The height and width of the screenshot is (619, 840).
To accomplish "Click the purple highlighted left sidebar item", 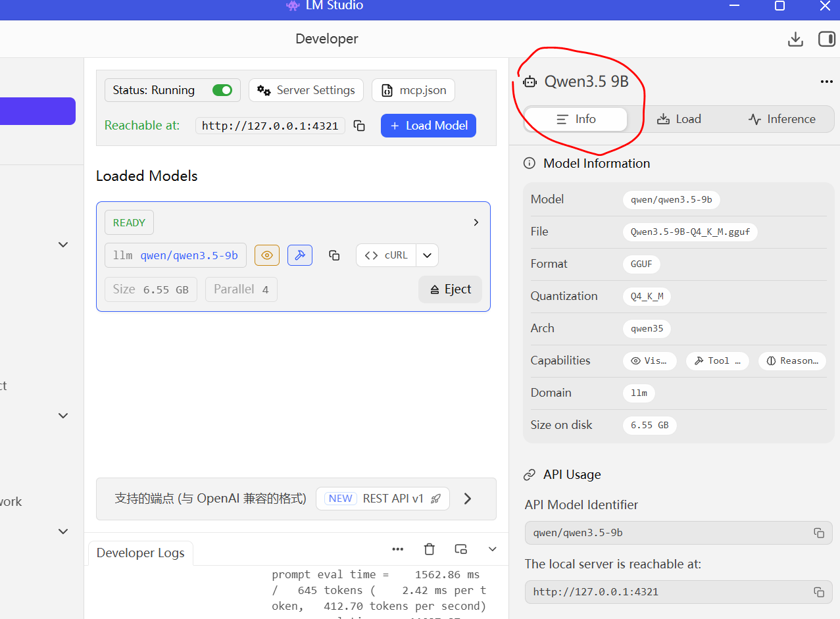I will (37, 111).
